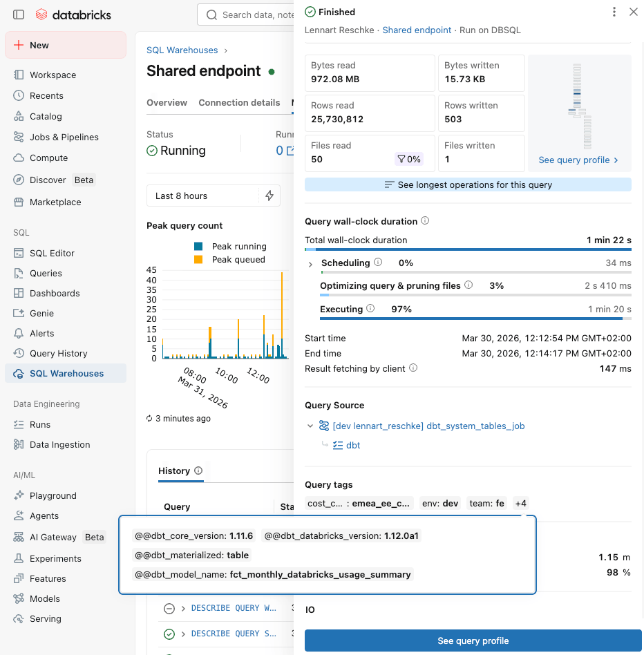Image resolution: width=644 pixels, height=655 pixels.
Task: Click the SQL Warehouses breadcrumb link
Action: tap(182, 50)
